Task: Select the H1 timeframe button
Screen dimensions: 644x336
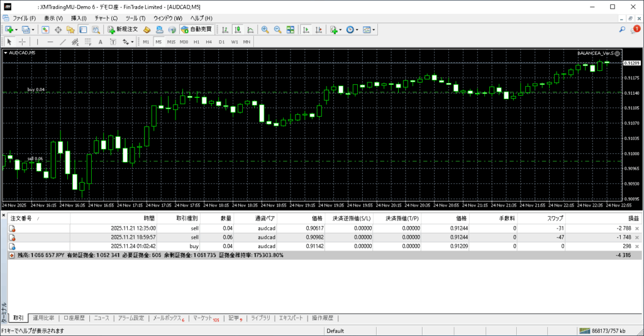Action: tap(196, 42)
